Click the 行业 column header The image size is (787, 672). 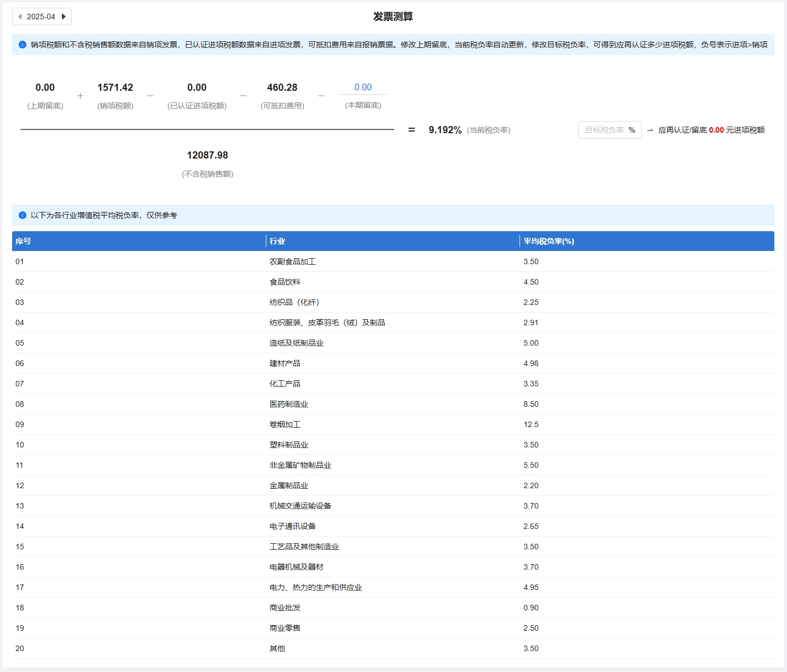point(277,241)
